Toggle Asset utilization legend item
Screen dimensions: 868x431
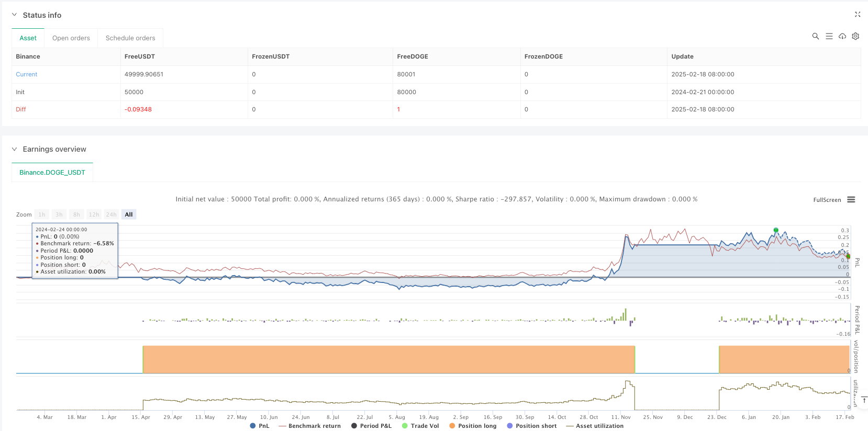(595, 426)
